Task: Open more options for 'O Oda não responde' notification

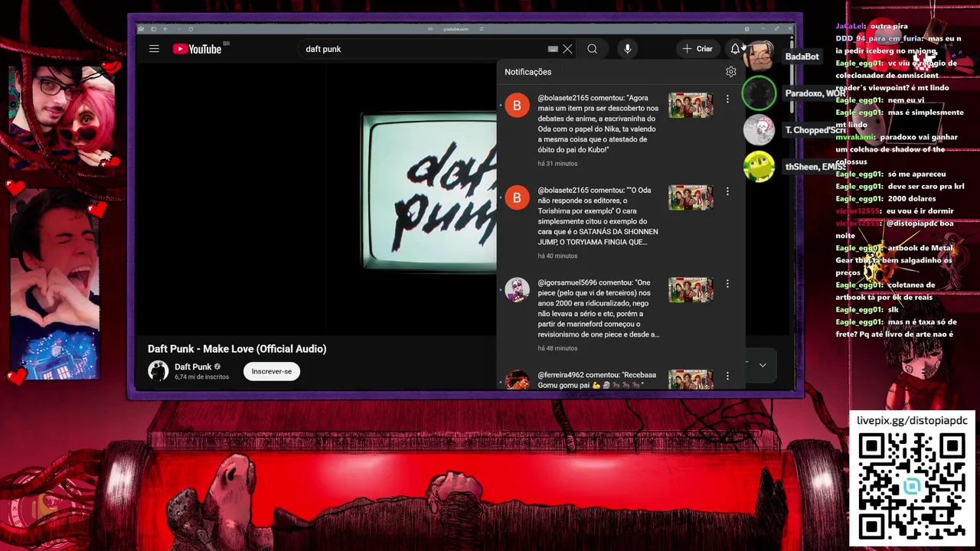Action: 727,191
